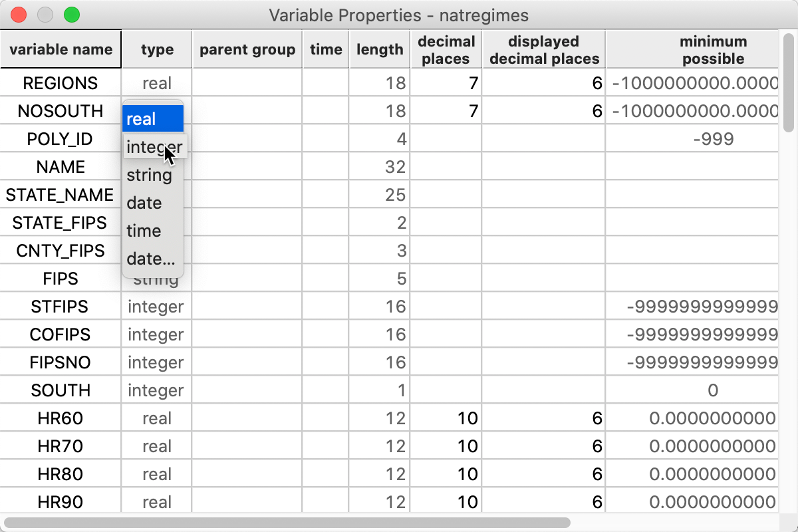Select 'time' type option

pos(154,231)
